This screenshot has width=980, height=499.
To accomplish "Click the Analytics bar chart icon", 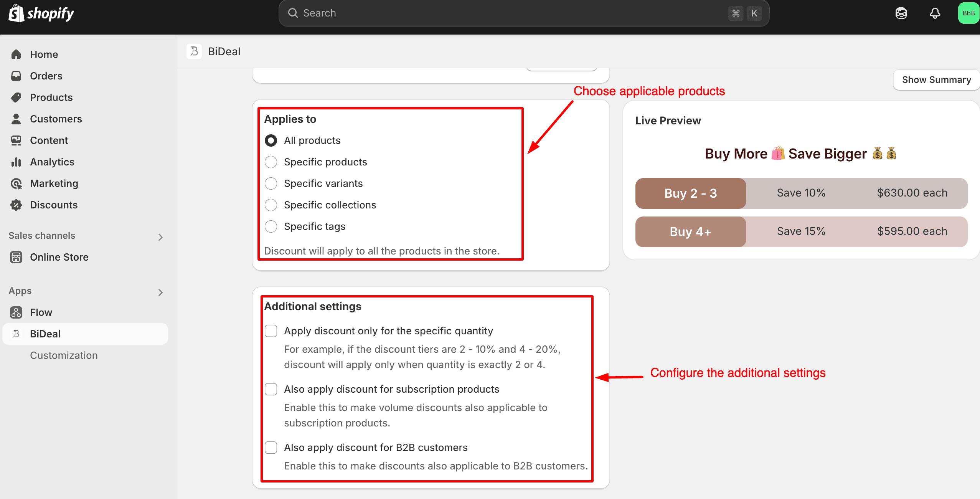I will [x=16, y=162].
